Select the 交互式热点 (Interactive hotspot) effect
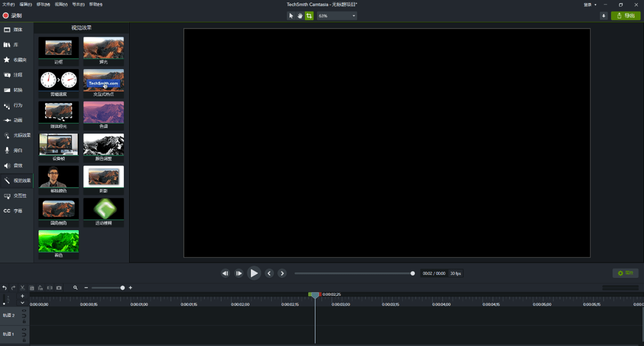Image resolution: width=644 pixels, height=346 pixels. [x=104, y=83]
